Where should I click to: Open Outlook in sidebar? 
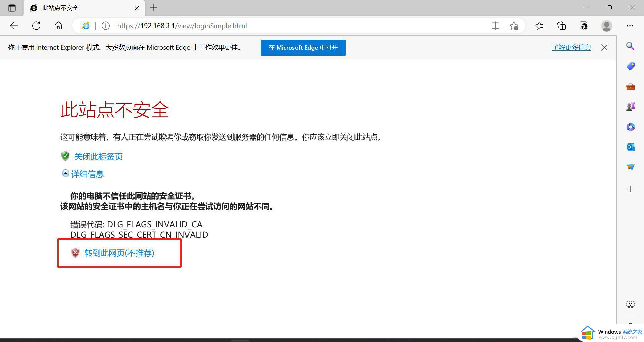coord(630,147)
